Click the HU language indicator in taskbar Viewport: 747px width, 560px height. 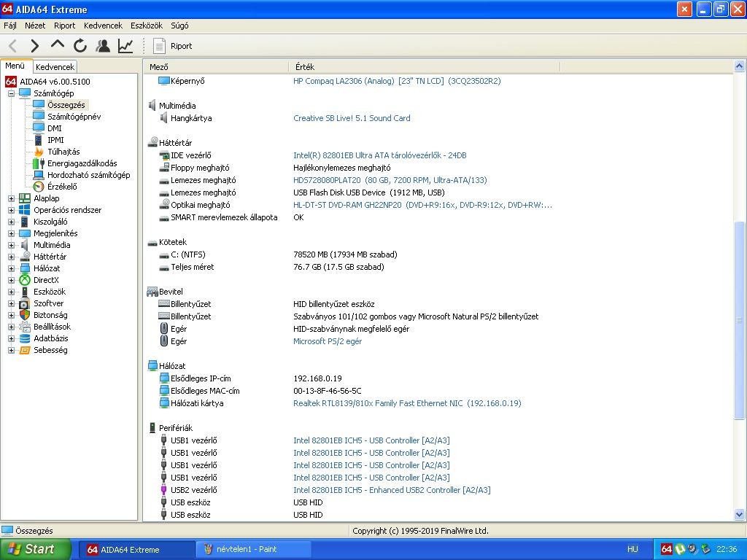point(632,549)
